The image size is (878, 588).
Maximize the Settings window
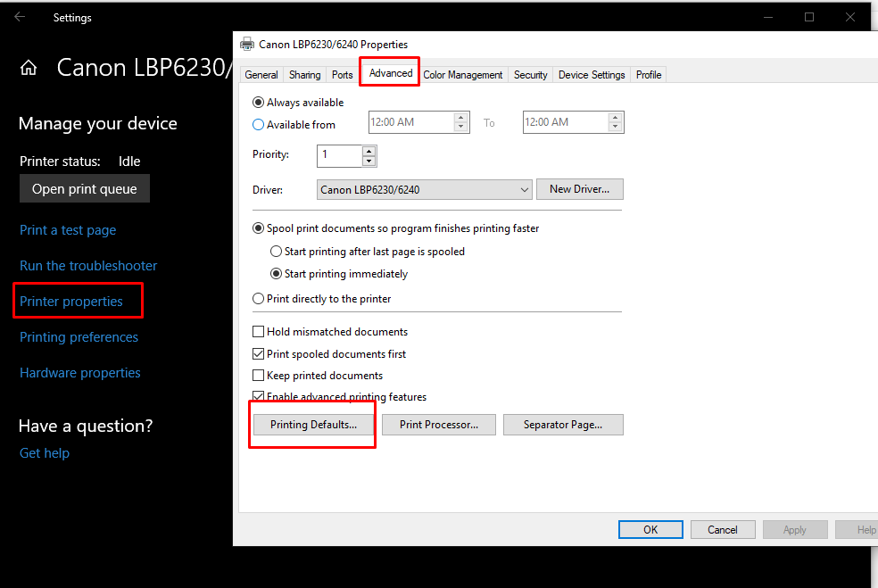[809, 17]
